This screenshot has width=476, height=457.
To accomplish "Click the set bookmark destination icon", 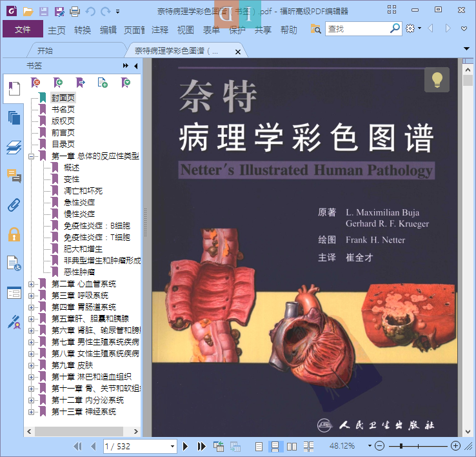I will tap(81, 83).
